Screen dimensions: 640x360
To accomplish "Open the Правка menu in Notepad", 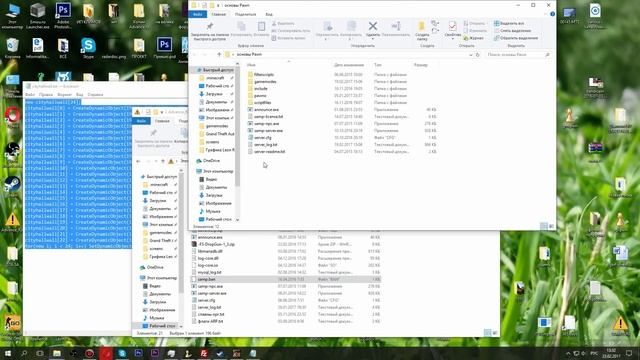I will coord(46,95).
